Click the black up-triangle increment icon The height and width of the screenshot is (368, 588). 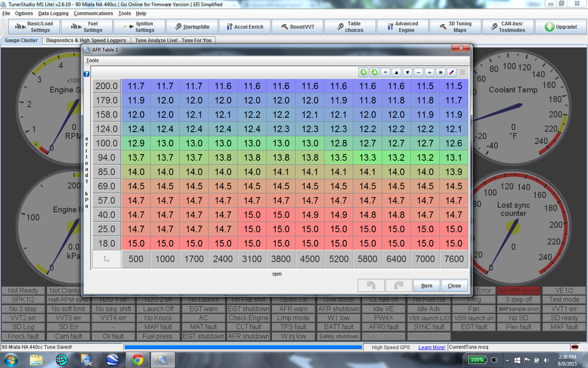point(396,72)
